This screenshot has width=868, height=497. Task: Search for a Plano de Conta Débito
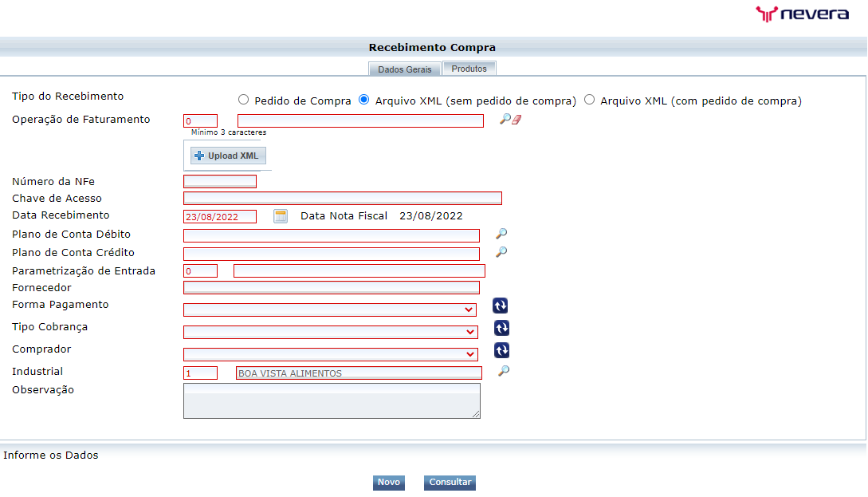click(x=500, y=234)
